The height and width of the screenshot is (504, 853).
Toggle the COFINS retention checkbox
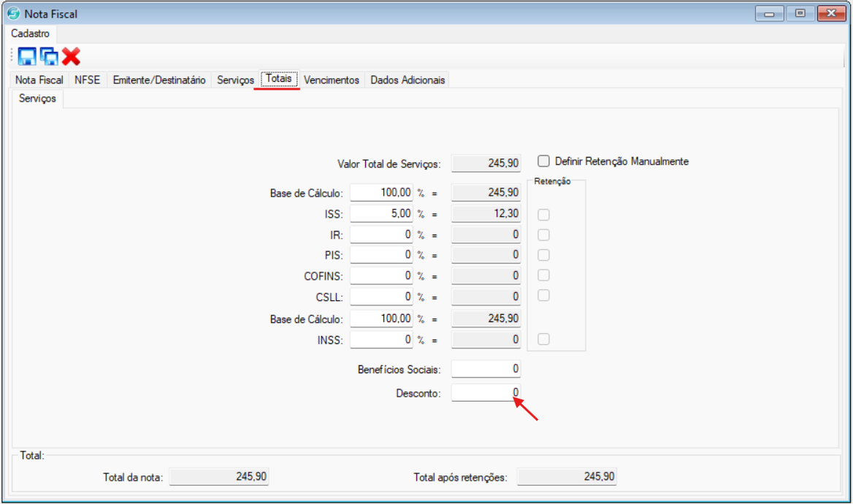(543, 275)
